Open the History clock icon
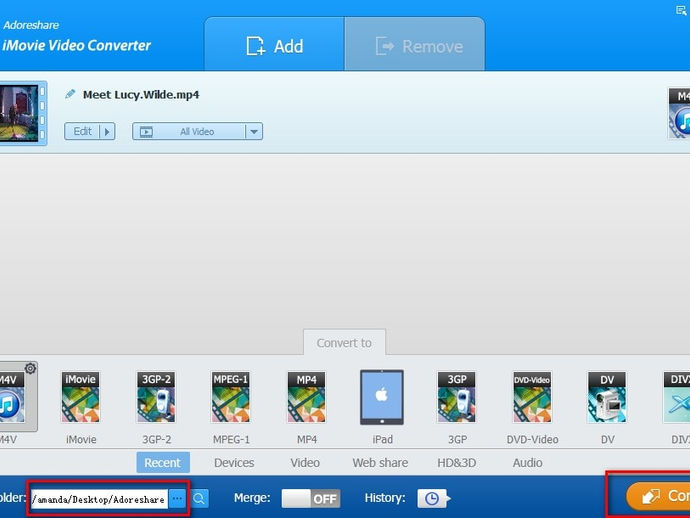The image size is (690, 518). (x=432, y=499)
